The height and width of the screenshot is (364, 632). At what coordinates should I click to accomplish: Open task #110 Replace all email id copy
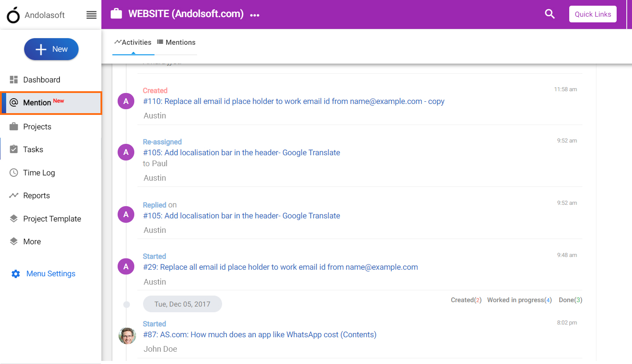(x=294, y=101)
